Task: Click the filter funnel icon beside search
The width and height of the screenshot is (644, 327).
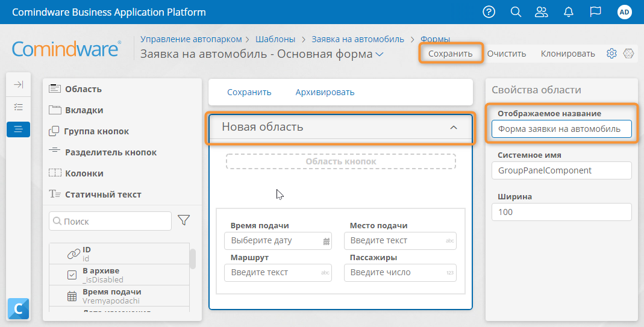Action: 184,220
